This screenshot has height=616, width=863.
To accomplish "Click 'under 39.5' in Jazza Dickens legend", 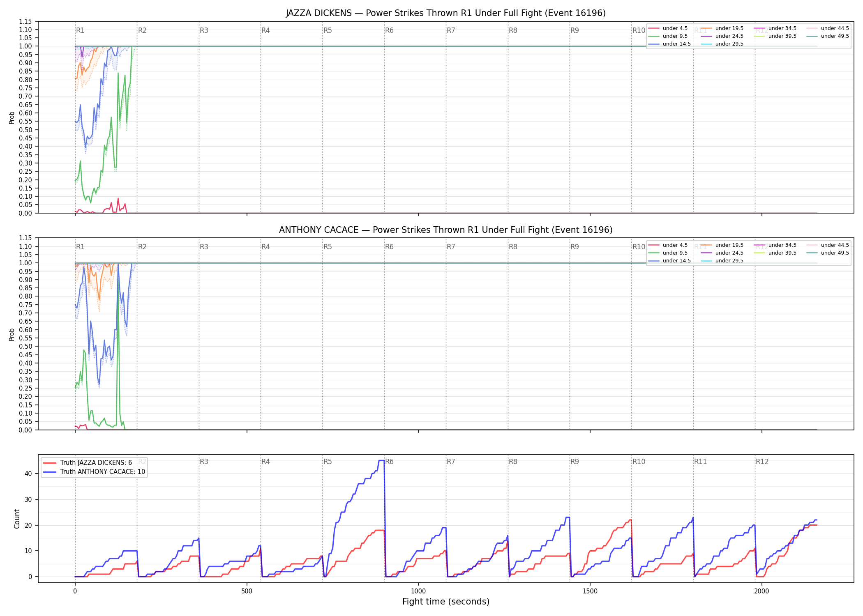I will (x=782, y=36).
